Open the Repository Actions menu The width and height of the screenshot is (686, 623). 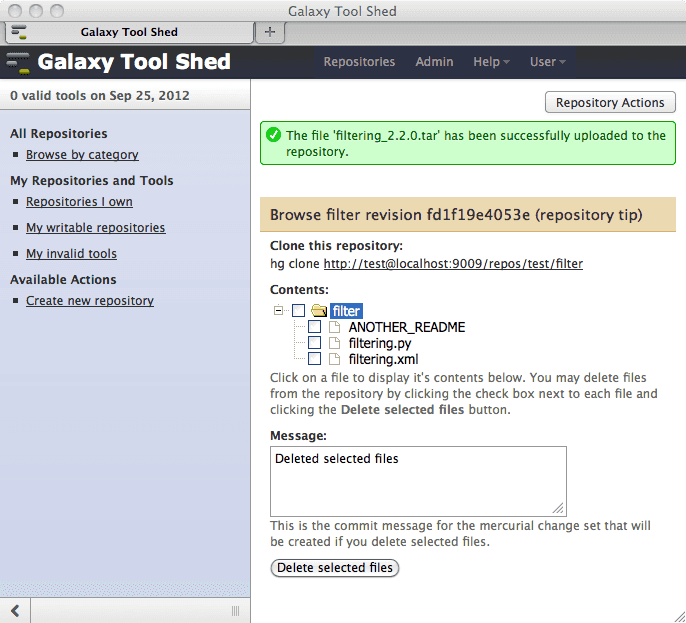tap(610, 102)
